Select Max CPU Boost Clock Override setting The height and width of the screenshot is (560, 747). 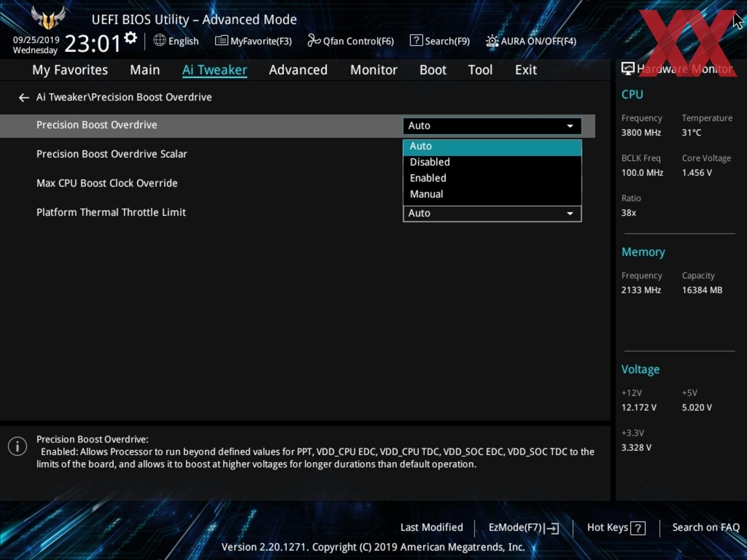(107, 183)
